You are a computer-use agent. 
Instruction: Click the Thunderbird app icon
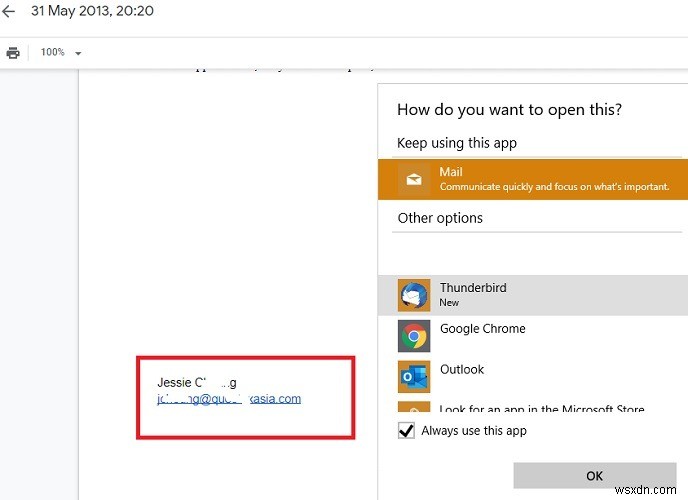(414, 295)
